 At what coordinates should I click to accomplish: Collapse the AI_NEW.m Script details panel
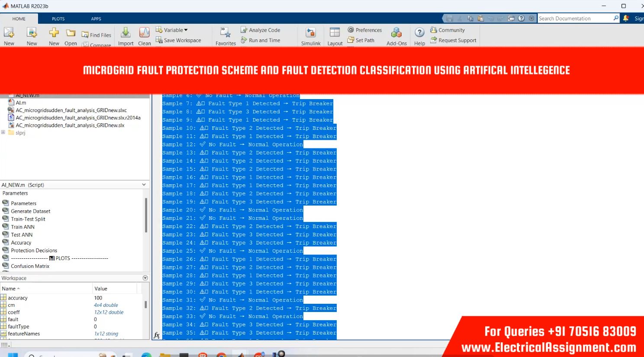[144, 185]
